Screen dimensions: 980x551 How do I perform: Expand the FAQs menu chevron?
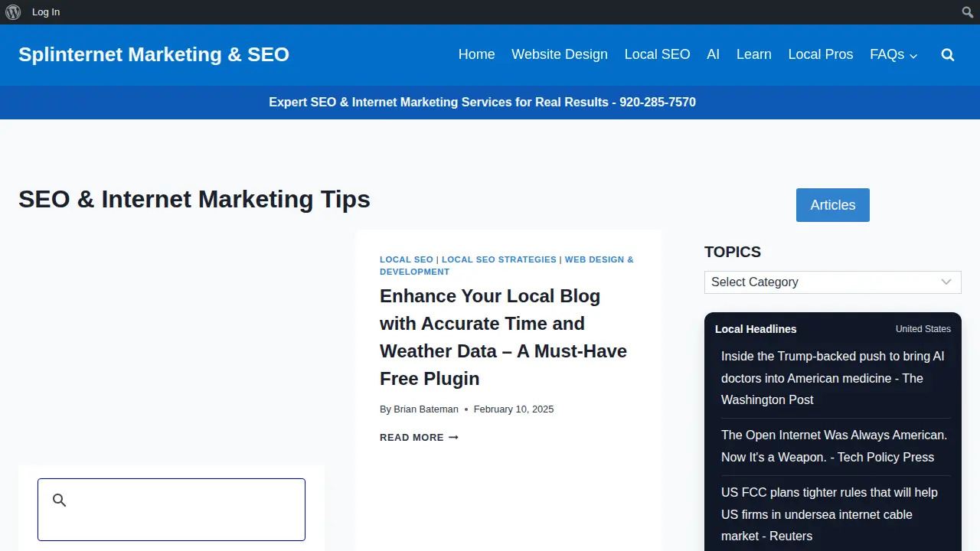(x=913, y=56)
